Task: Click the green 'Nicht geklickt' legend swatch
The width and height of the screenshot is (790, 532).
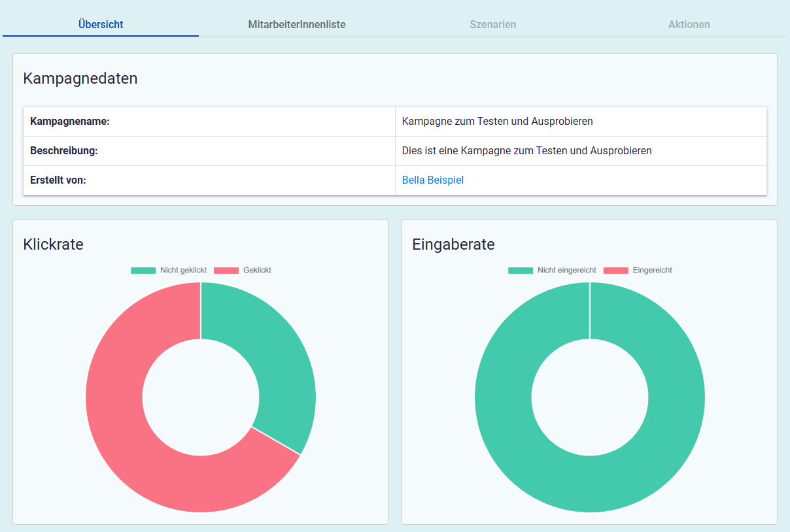Action: click(143, 271)
